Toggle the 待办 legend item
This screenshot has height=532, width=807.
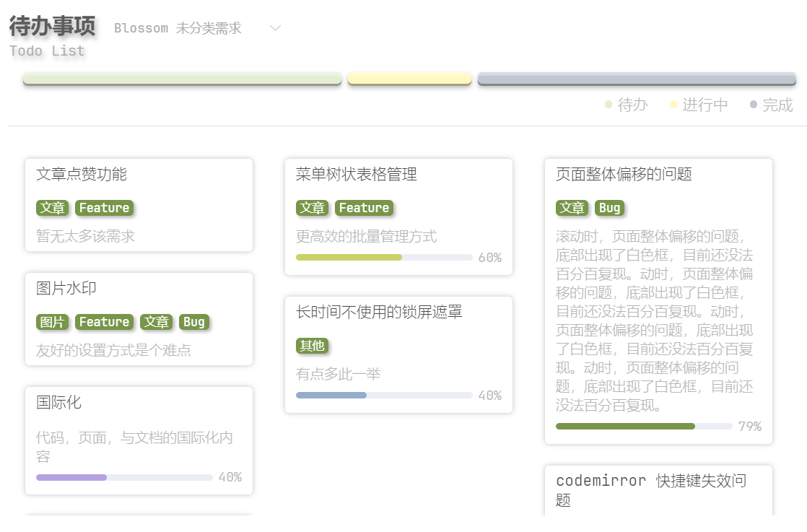tap(627, 105)
